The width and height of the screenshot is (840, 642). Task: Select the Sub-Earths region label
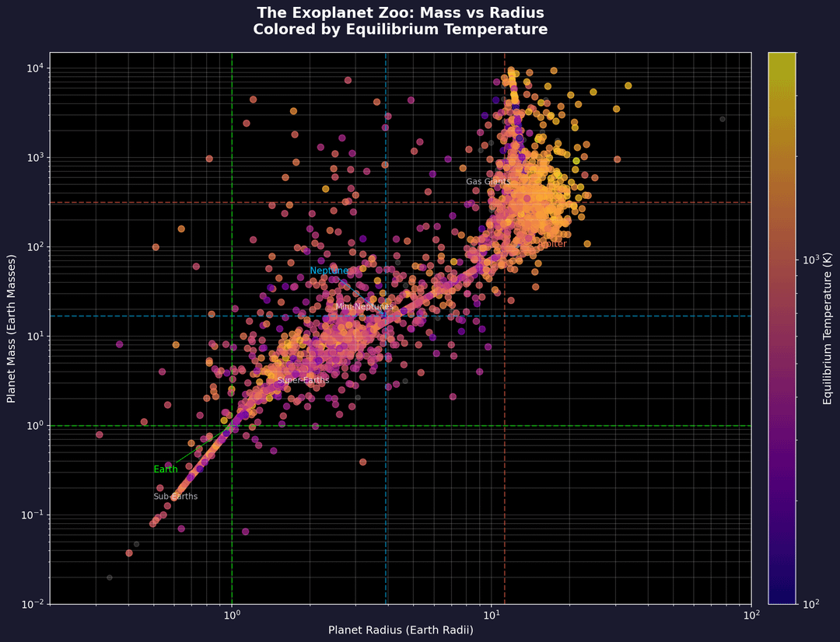175,496
